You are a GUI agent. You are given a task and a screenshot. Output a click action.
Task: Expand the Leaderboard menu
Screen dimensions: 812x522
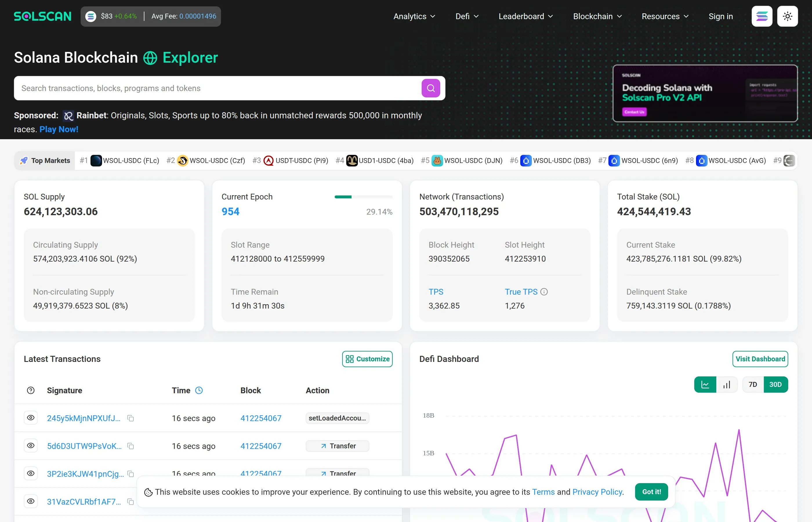(x=526, y=16)
